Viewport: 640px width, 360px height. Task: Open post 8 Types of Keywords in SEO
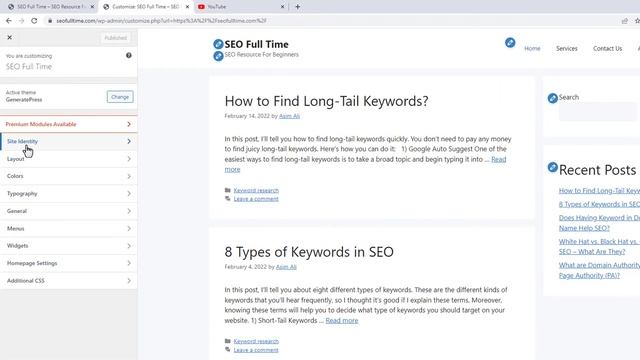click(309, 252)
